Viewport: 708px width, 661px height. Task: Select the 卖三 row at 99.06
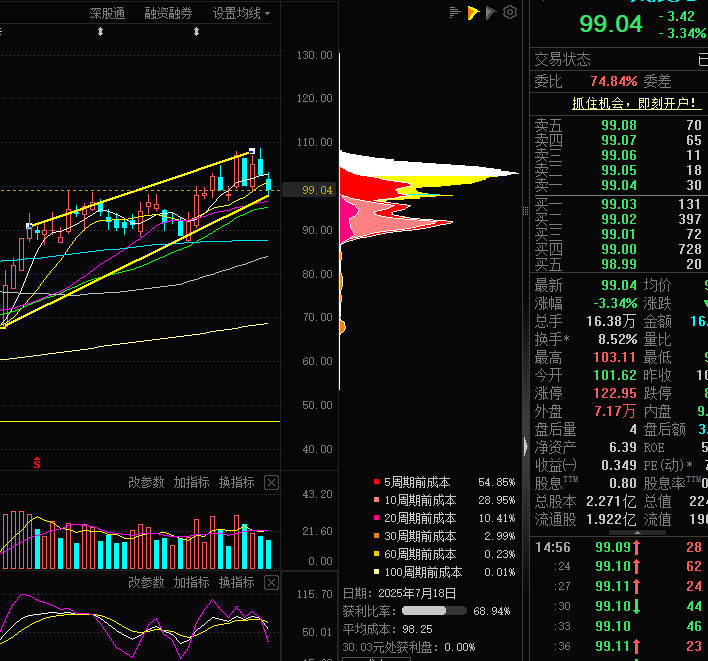pos(619,155)
